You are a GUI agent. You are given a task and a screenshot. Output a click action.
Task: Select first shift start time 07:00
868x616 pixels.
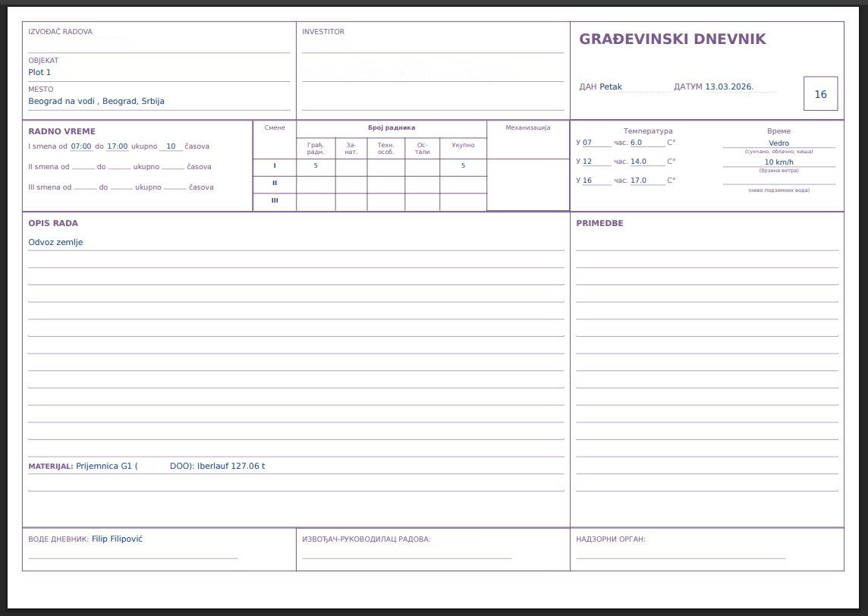click(81, 146)
